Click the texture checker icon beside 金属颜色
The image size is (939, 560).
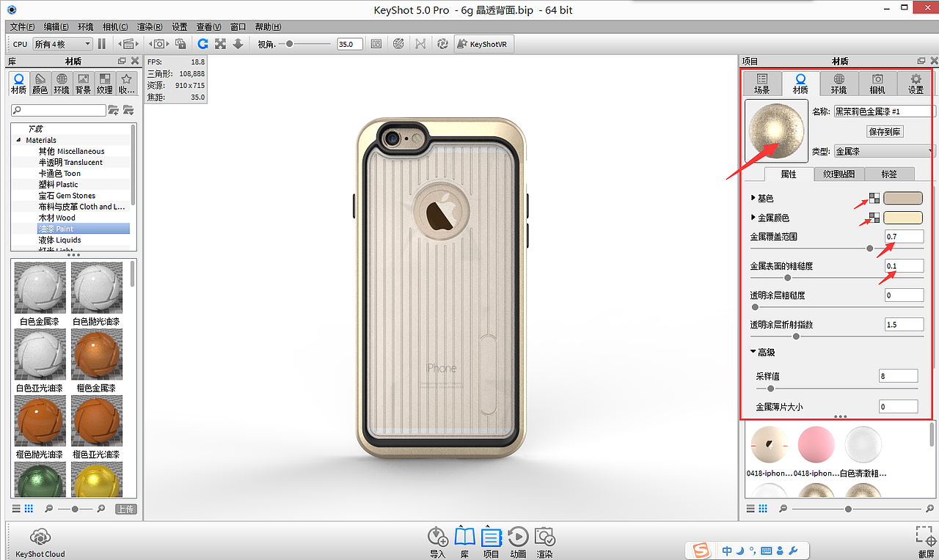(874, 218)
